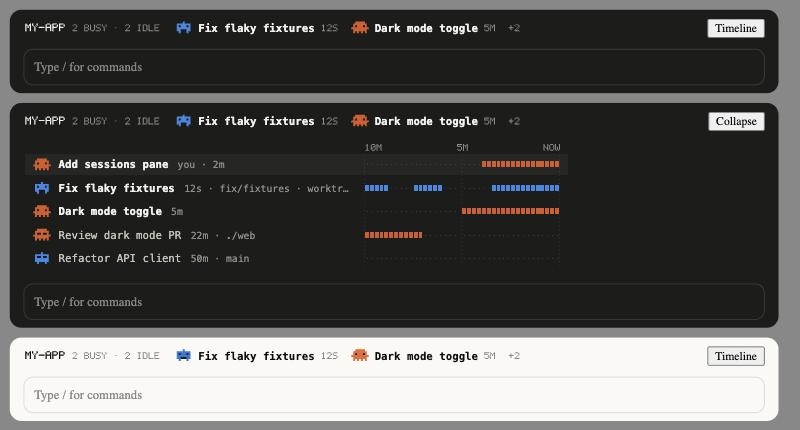Click the ./web path label

click(240, 236)
